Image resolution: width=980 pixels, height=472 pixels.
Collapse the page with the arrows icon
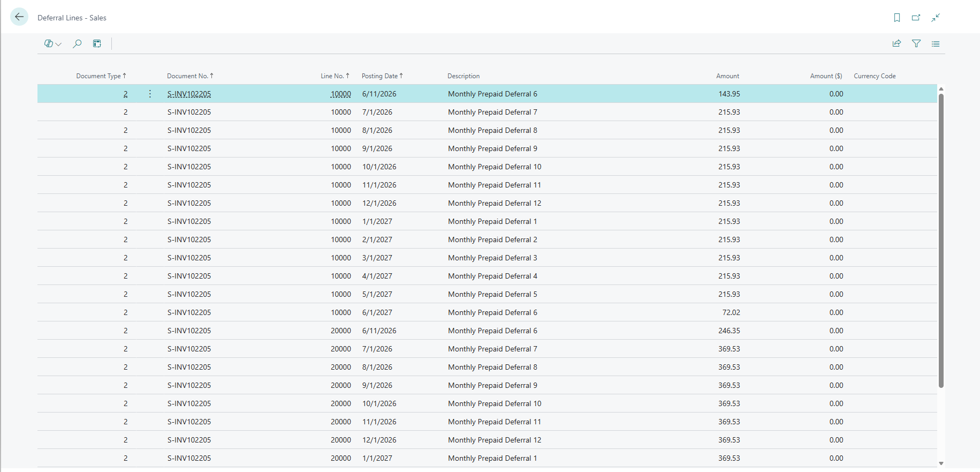pyautogui.click(x=936, y=18)
